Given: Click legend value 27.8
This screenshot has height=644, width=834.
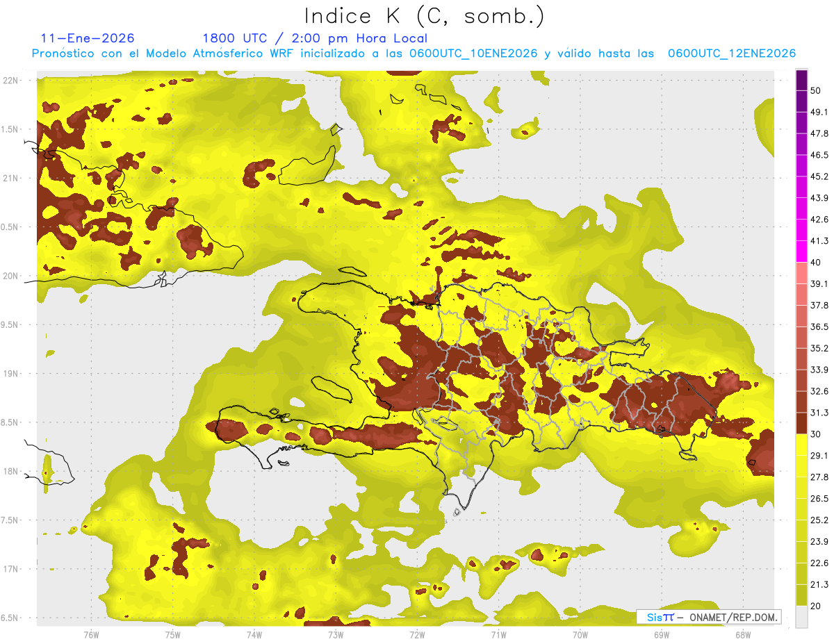Looking at the screenshot, I should coord(819,477).
